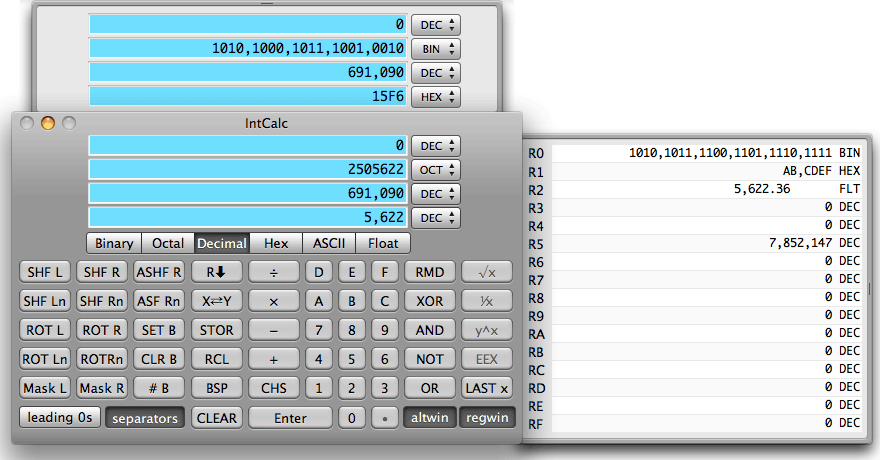Open BIN dropdown in the back window
The height and width of the screenshot is (460, 880).
click(436, 49)
